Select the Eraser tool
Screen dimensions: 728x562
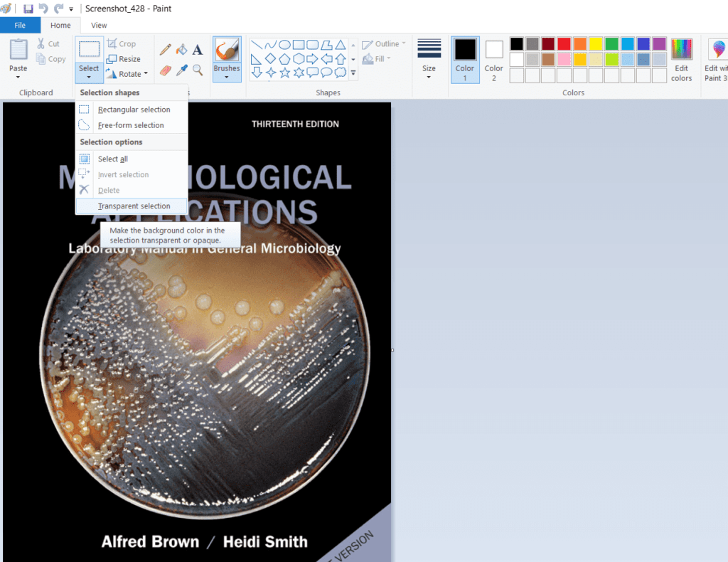[x=165, y=70]
